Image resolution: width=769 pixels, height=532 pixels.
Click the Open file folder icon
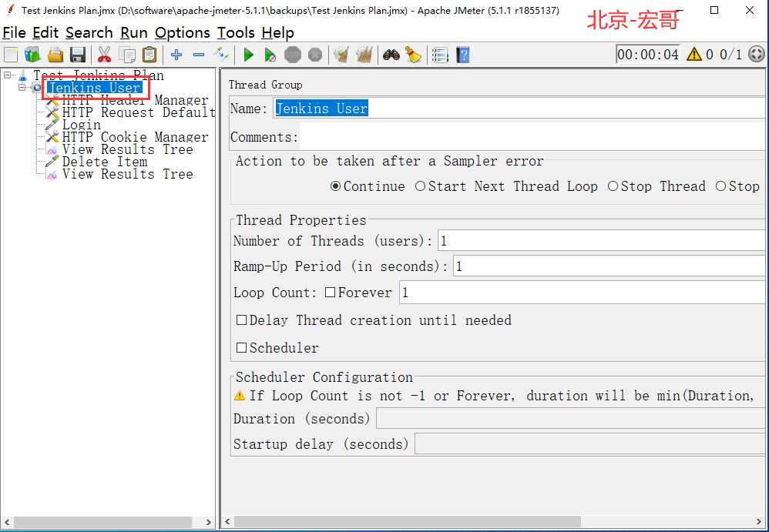click(x=55, y=55)
